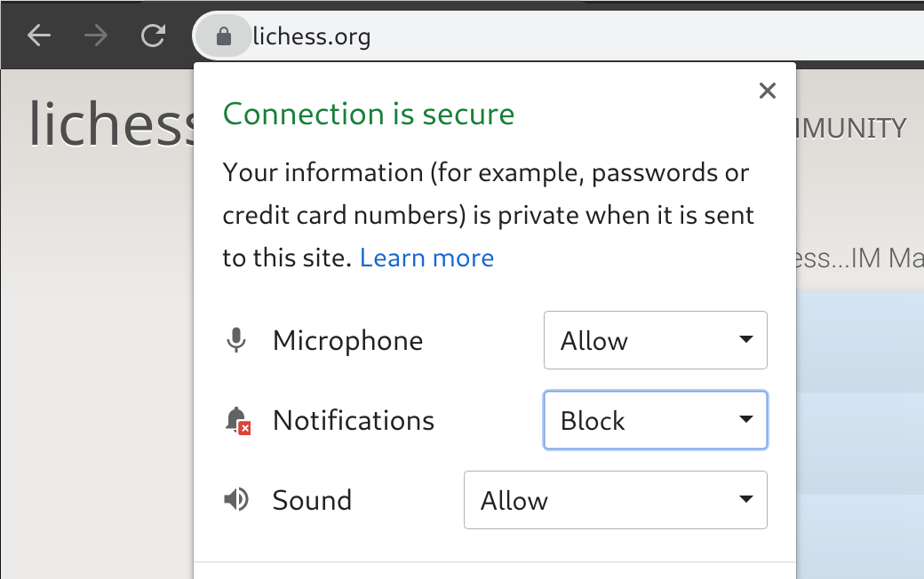Click the Sound permission label

[312, 500]
